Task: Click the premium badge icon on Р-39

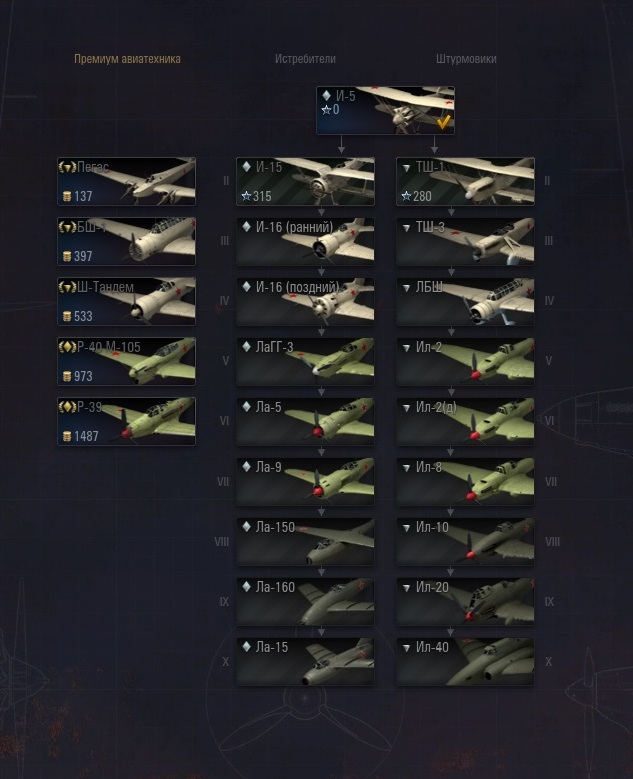Action: [x=67, y=407]
